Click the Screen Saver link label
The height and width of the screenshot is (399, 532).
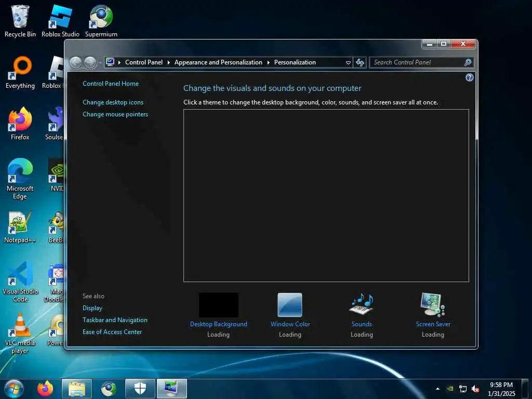tap(433, 324)
